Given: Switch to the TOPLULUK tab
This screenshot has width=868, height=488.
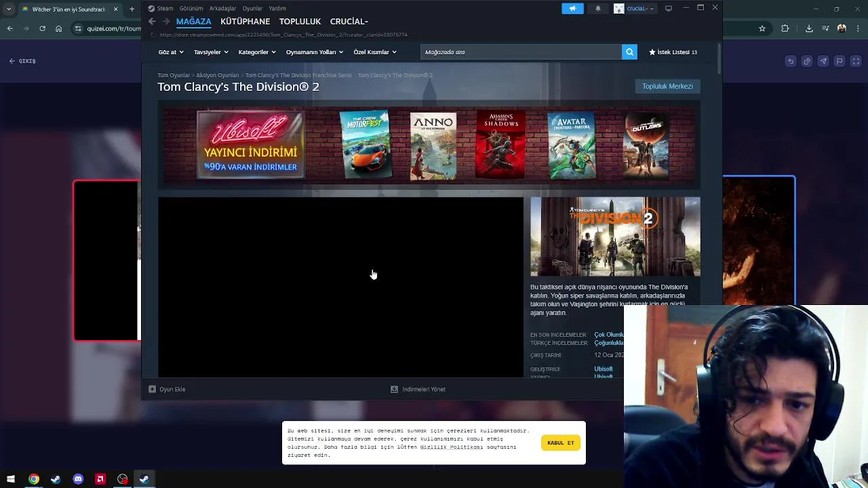Looking at the screenshot, I should (300, 22).
